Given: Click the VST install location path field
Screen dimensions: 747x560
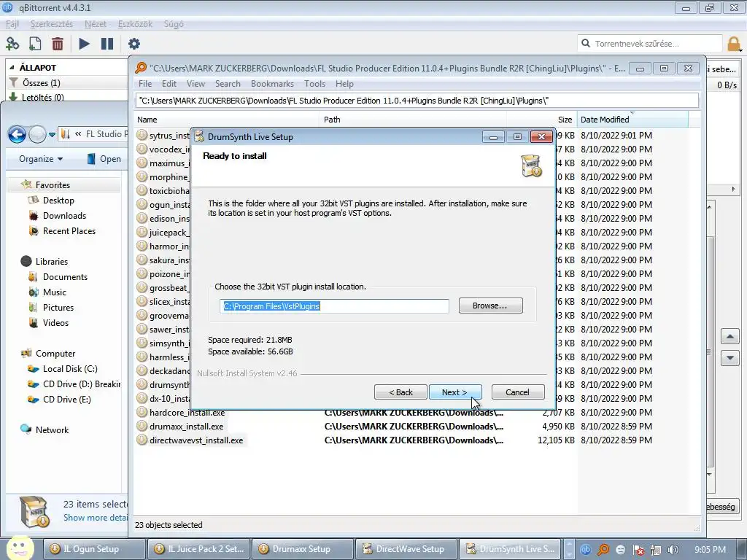Looking at the screenshot, I should click(x=334, y=306).
